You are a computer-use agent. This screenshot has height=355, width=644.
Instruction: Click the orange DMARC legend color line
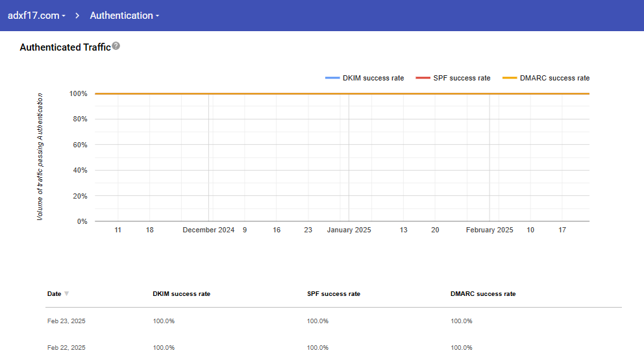pos(510,78)
